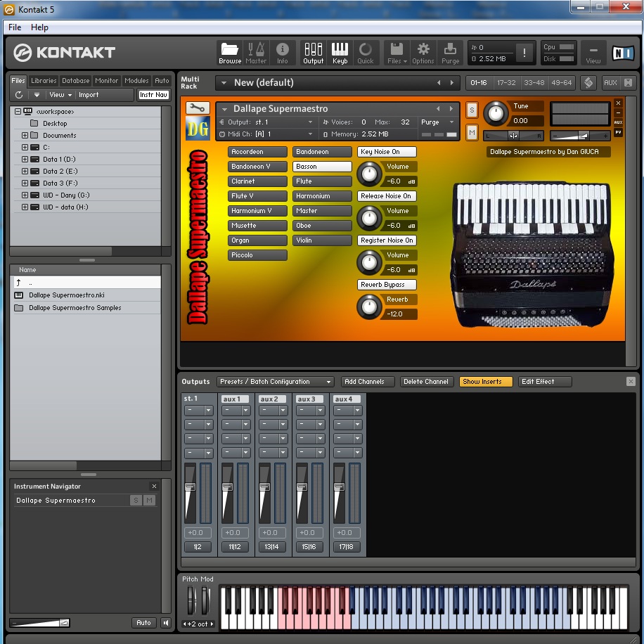Toggle the Browse panel icon
Viewport: 644px width, 644px height.
[x=230, y=53]
